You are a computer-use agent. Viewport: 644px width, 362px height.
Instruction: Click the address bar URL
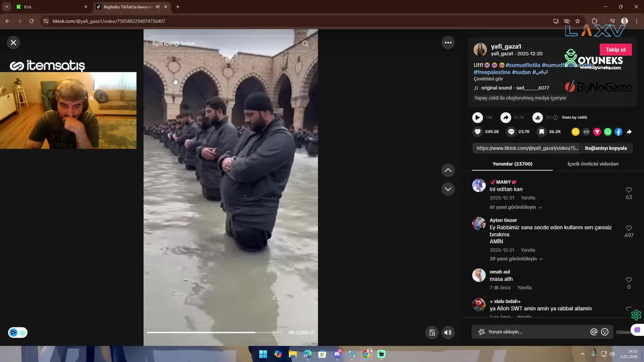[x=109, y=21]
